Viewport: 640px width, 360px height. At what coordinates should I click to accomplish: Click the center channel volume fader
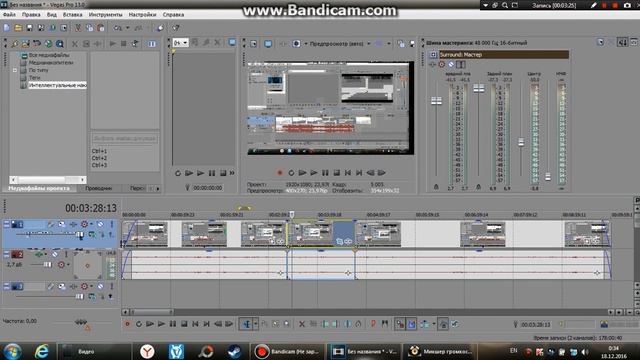(x=521, y=142)
